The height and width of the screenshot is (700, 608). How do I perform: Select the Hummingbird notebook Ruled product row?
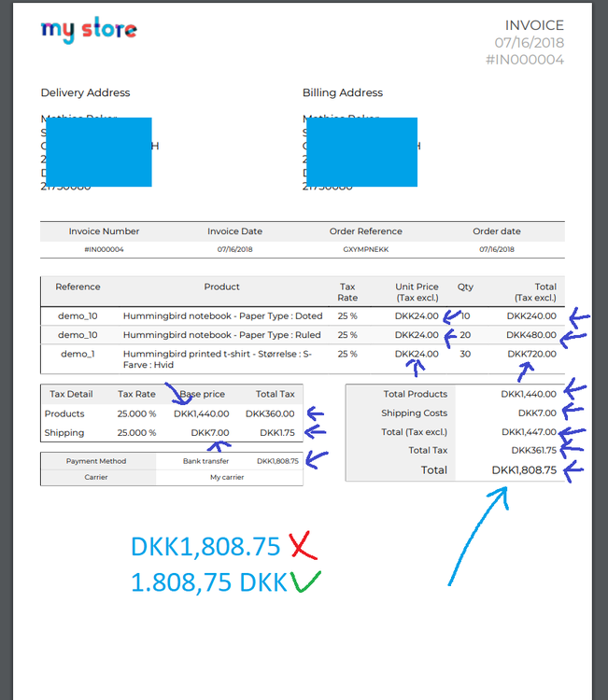click(303, 335)
